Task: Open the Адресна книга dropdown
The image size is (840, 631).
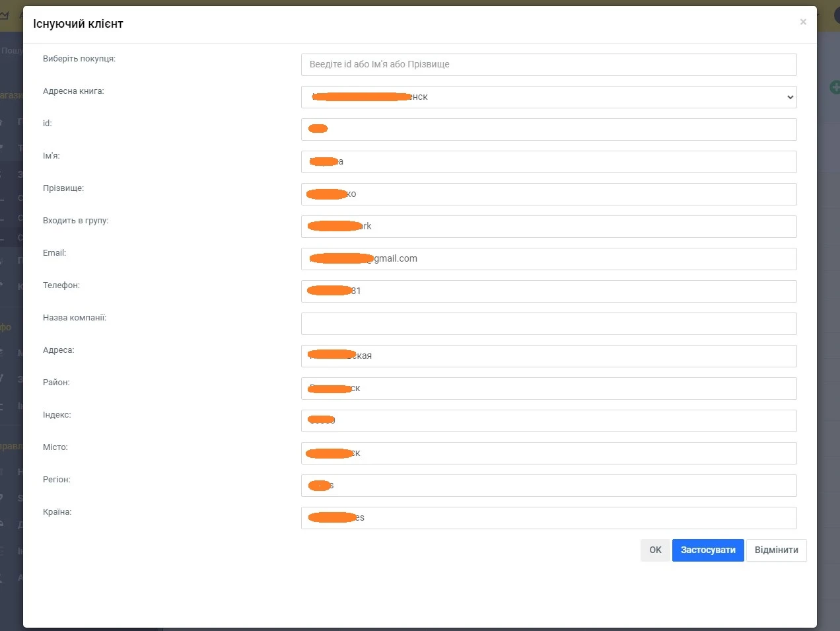Action: (x=548, y=97)
